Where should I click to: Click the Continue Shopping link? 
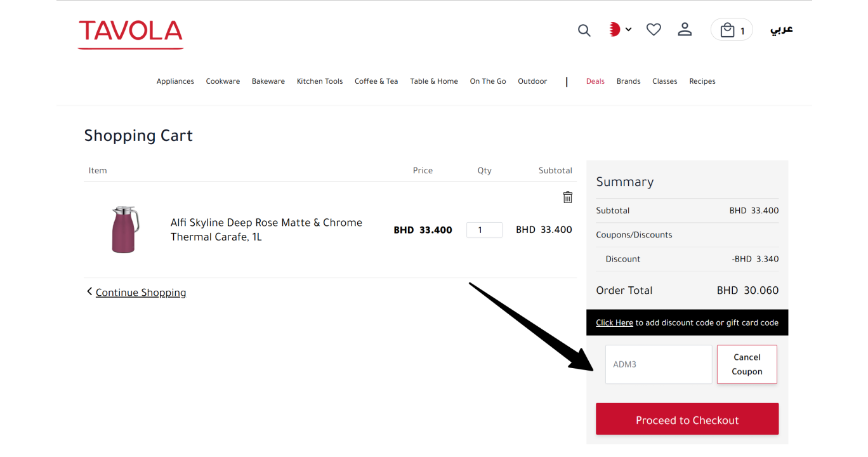point(141,293)
